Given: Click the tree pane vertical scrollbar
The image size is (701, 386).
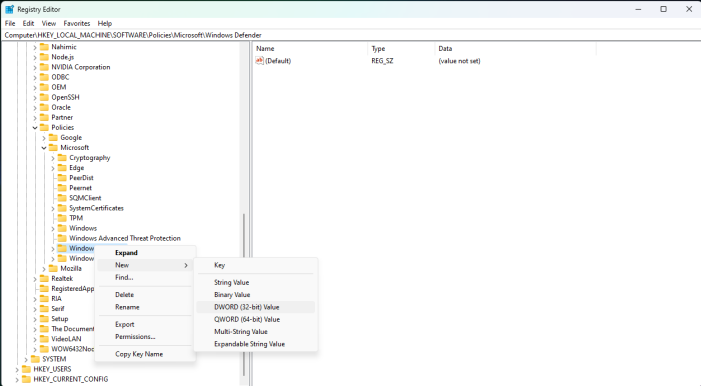Looking at the screenshot, I should click(x=244, y=295).
